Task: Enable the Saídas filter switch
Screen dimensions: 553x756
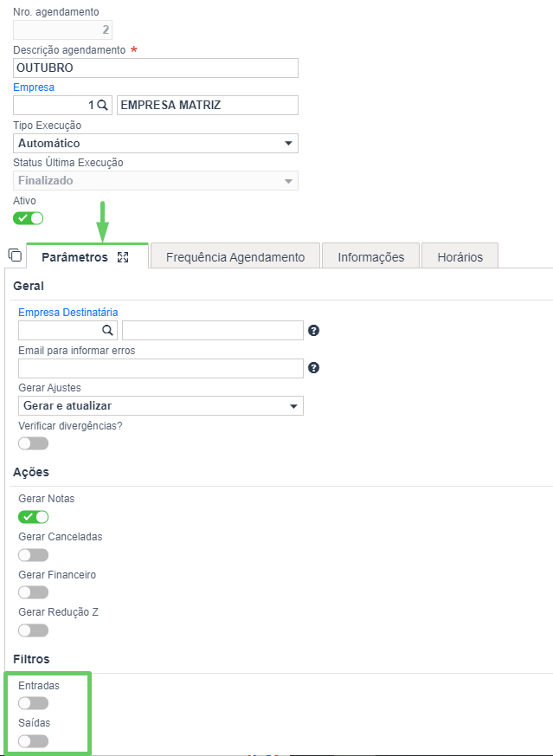Action: click(x=33, y=741)
